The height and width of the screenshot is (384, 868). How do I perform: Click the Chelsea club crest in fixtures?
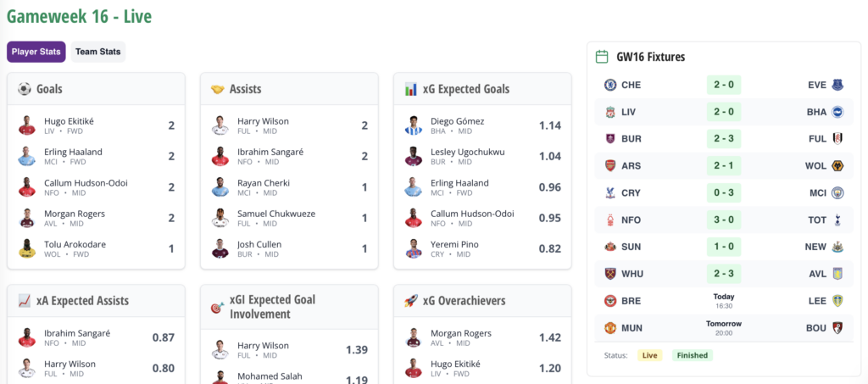tap(609, 85)
